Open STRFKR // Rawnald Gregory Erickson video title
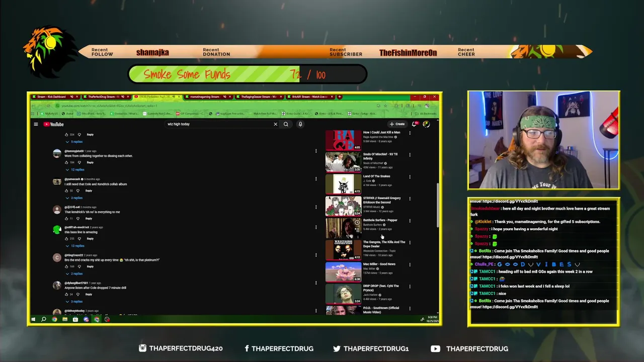This screenshot has width=644, height=362. coord(382,200)
